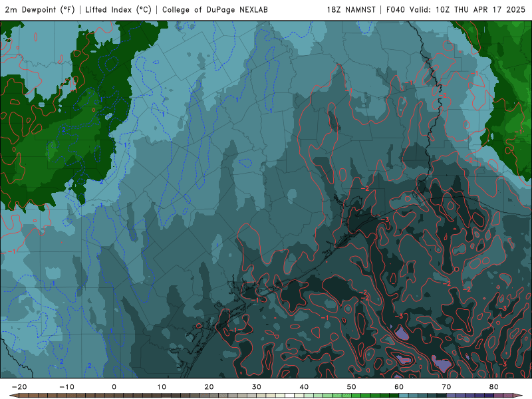Click 'College of DuPage NEXLAB' header text
Viewport: 532px width, 399px height.
click(215, 10)
